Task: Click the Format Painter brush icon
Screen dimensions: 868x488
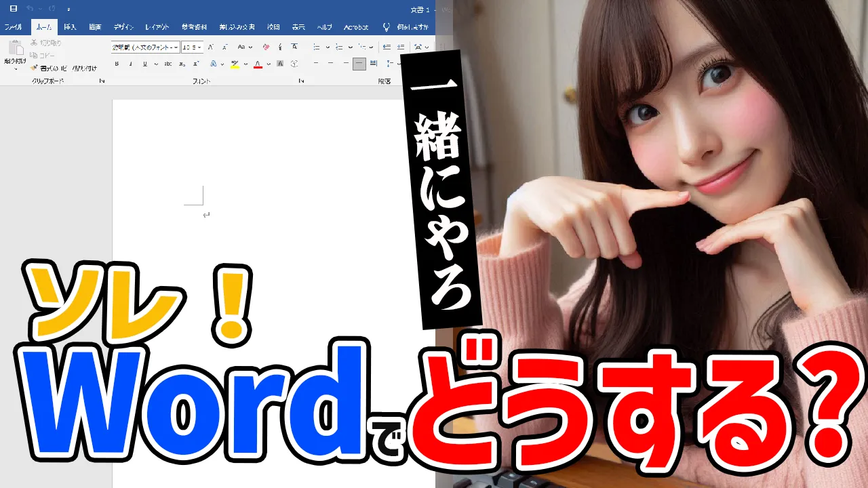Action: click(x=34, y=68)
